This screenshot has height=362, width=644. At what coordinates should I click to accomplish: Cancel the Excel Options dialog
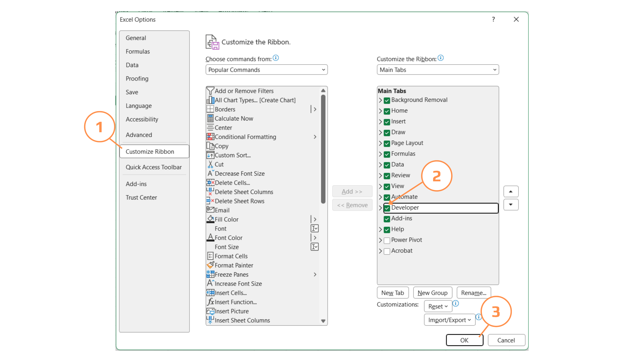506,340
